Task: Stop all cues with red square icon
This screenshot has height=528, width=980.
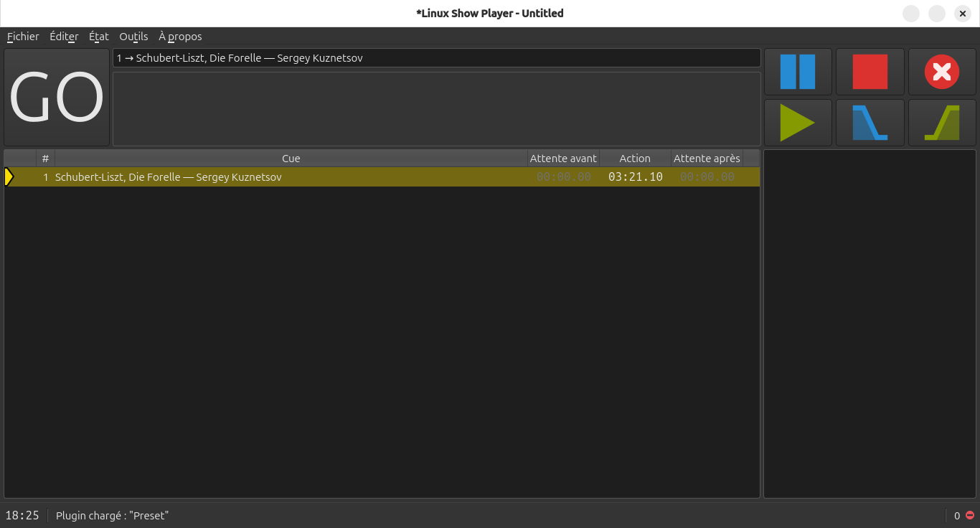Action: click(870, 72)
